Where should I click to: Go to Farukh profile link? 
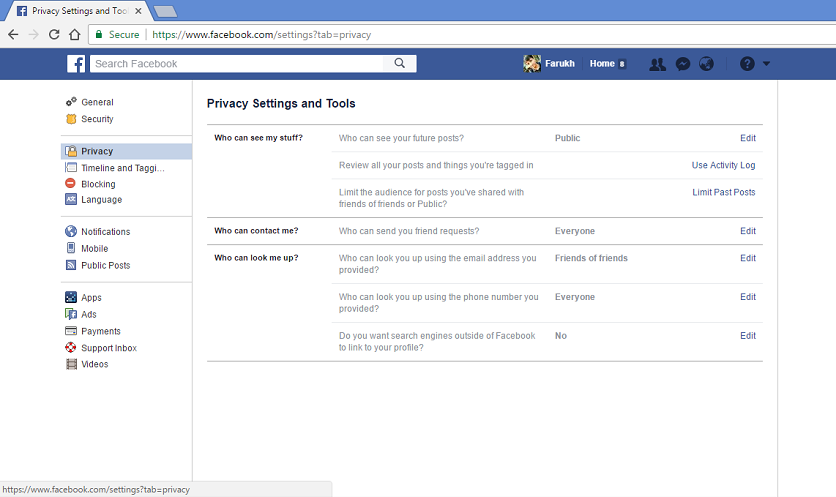click(x=560, y=63)
